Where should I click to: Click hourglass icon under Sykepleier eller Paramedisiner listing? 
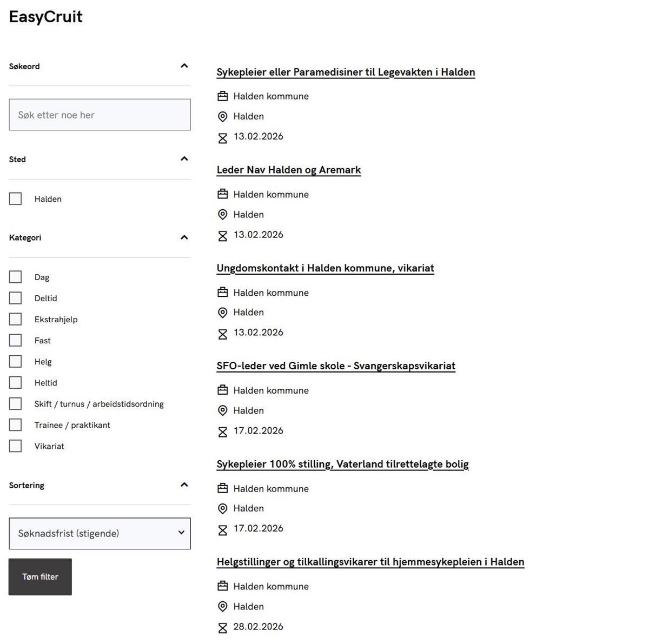tap(222, 138)
